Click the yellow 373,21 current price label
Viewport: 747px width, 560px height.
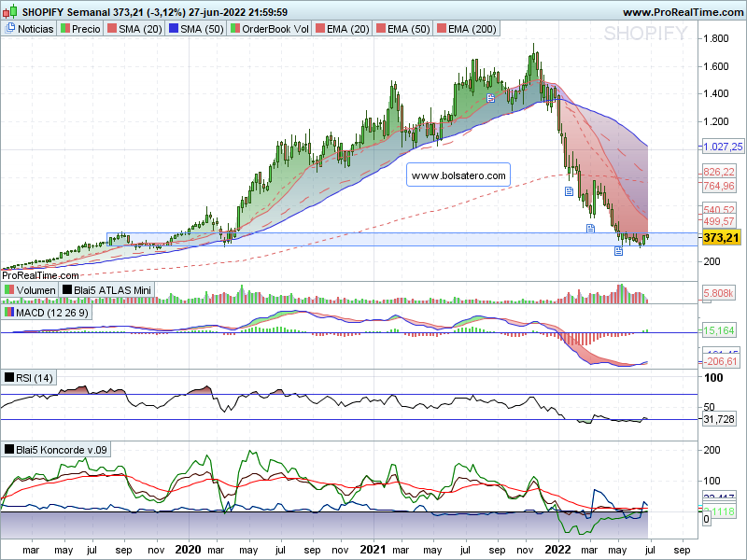[721, 238]
